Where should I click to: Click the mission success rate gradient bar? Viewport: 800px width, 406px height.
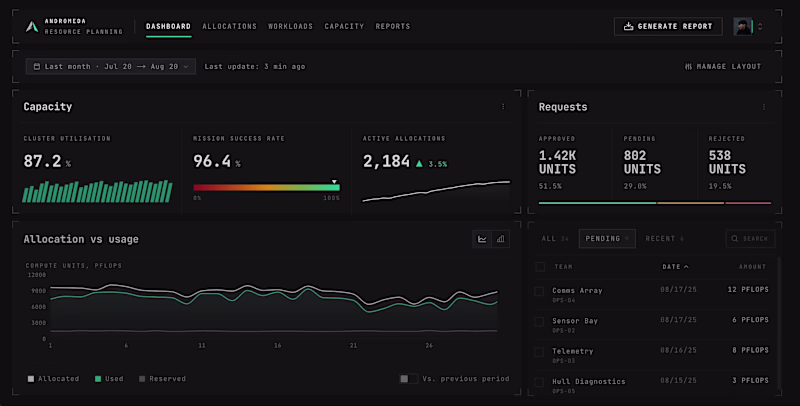tap(266, 188)
